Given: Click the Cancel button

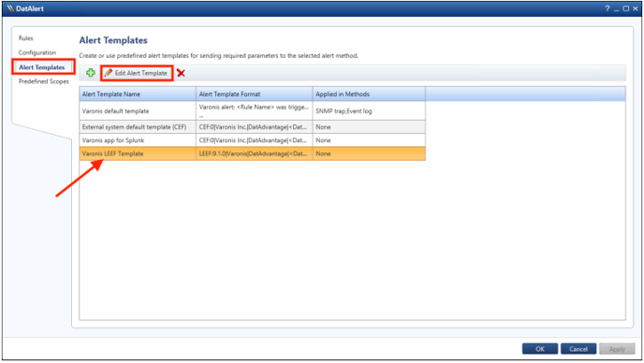Looking at the screenshot, I should tap(578, 349).
